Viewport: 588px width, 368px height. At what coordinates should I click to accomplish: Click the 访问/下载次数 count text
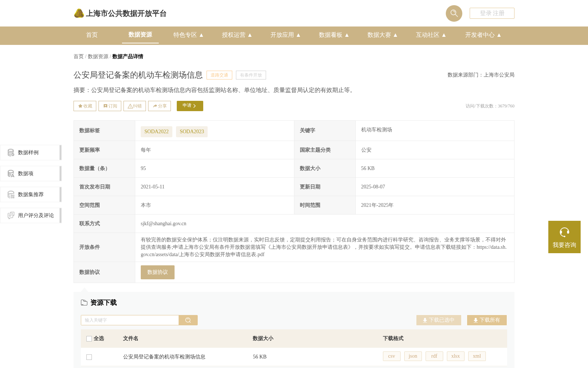490,106
